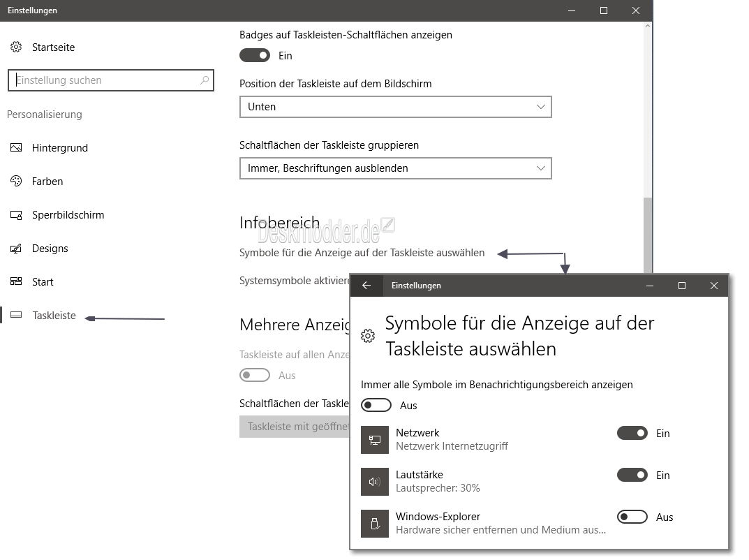The image size is (749, 560).
Task: Click the Systemsymbole aktivieren link
Action: click(294, 280)
